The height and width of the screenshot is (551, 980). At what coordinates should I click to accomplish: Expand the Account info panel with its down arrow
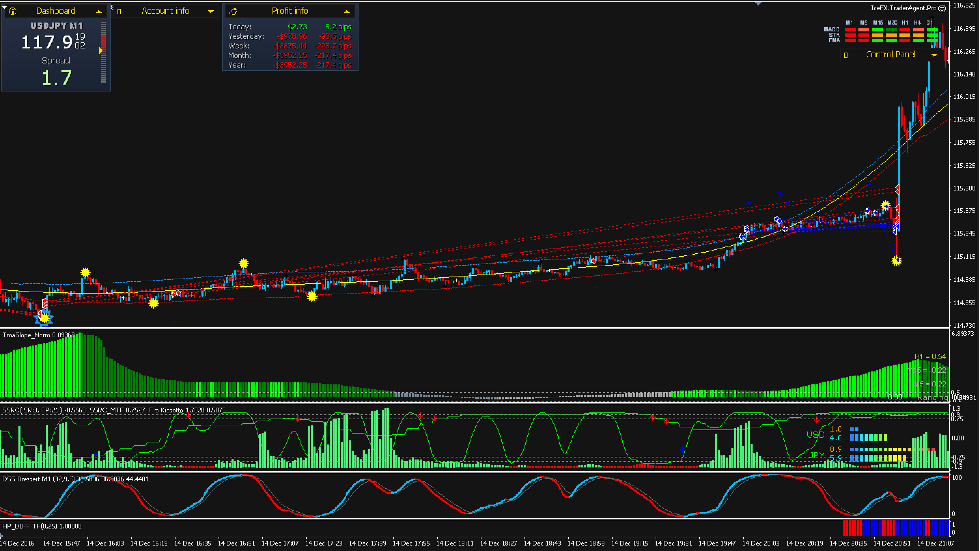coord(211,12)
